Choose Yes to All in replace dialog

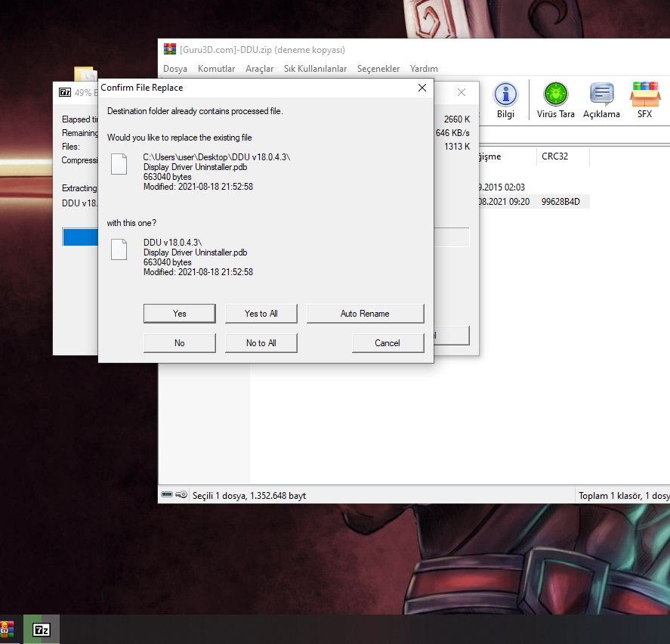[261, 314]
